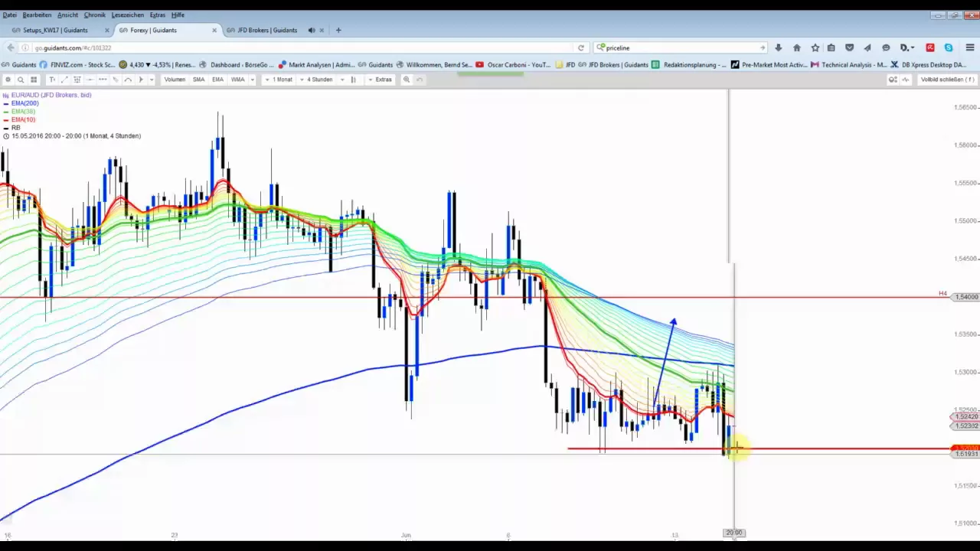This screenshot has width=980, height=551.
Task: Mute audio on JFD Brokers tab
Action: pos(312,30)
